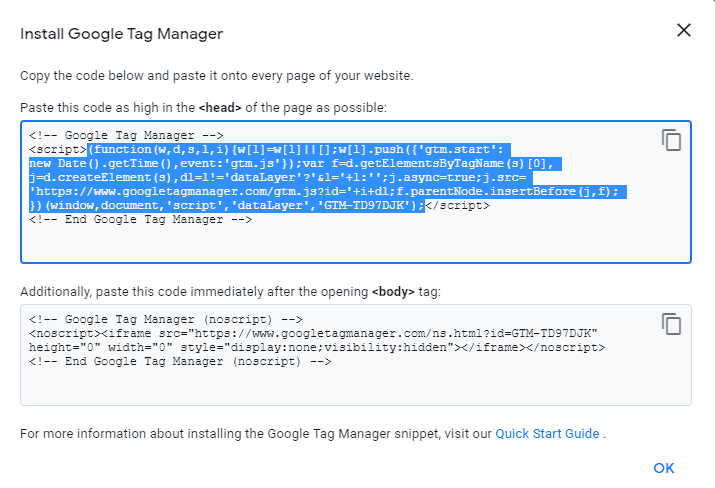Image resolution: width=715 pixels, height=488 pixels.
Task: Close the Install Google Tag Manager dialog
Action: (684, 31)
